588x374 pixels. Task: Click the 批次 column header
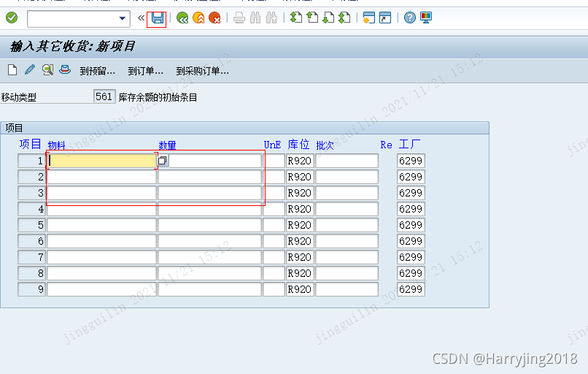[325, 145]
